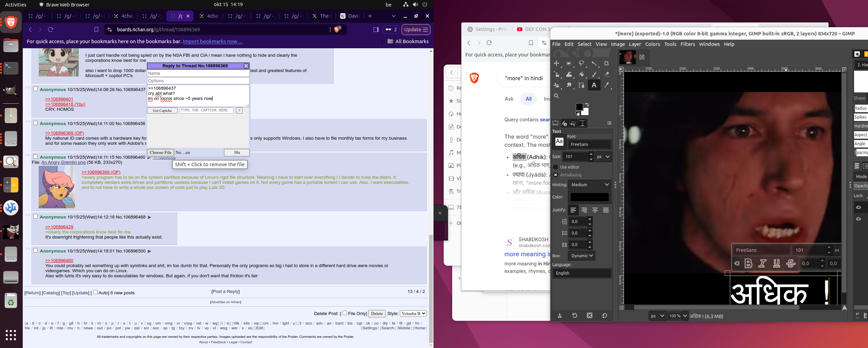Click the Bold button in the text overlay
The width and height of the screenshot is (868, 348).
point(748,264)
